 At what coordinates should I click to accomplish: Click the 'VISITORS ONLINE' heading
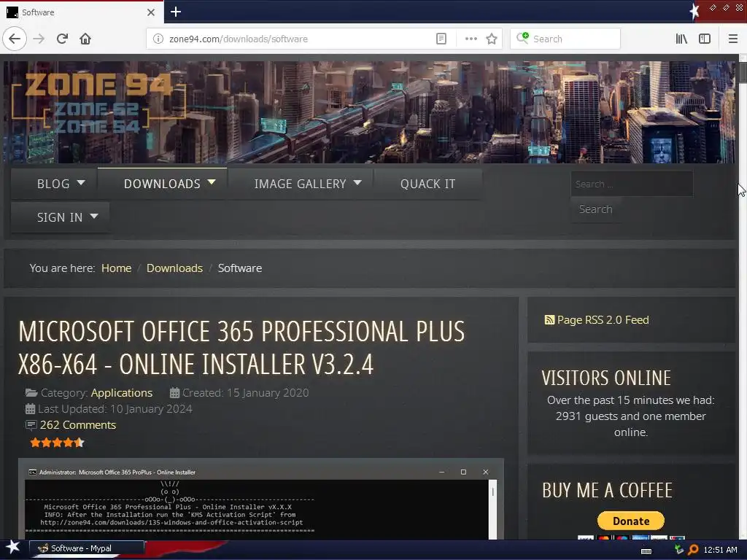coord(606,378)
